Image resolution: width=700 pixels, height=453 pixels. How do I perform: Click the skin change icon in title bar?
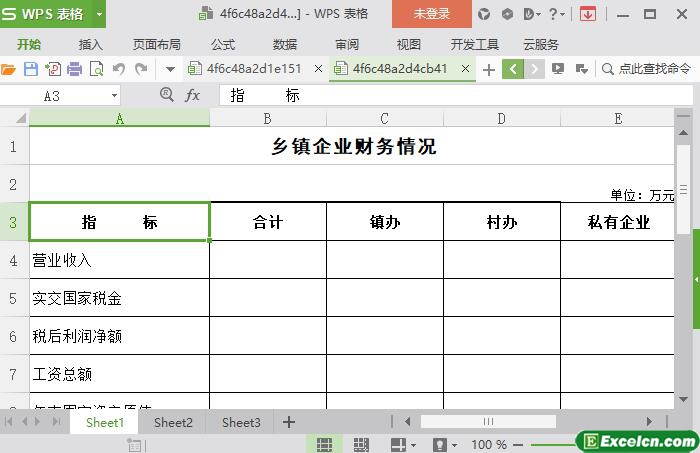click(x=484, y=14)
